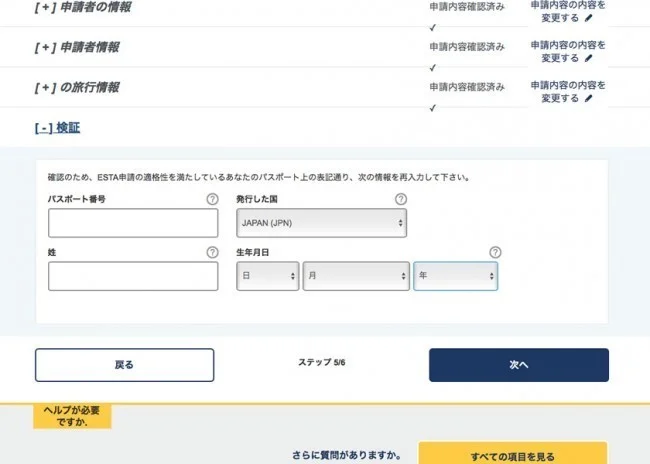Open help icon for 生年月日 field
Viewport: 650px width, 464px height.
[x=495, y=252]
